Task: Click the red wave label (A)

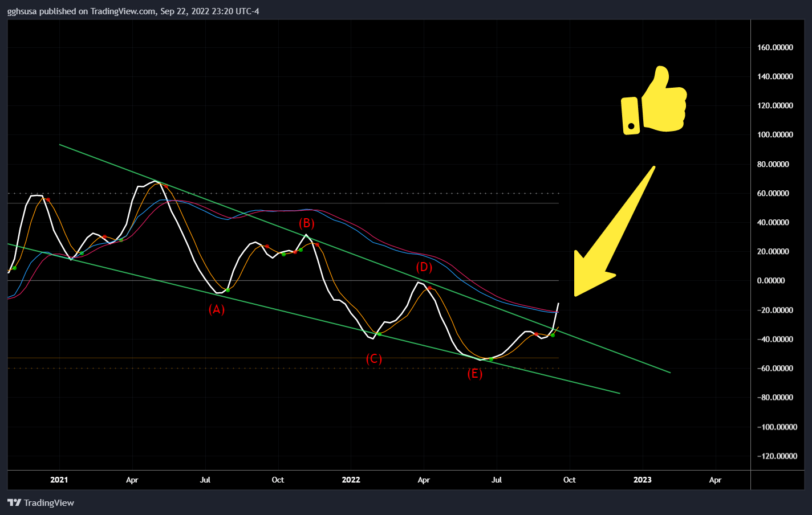Action: coord(217,309)
